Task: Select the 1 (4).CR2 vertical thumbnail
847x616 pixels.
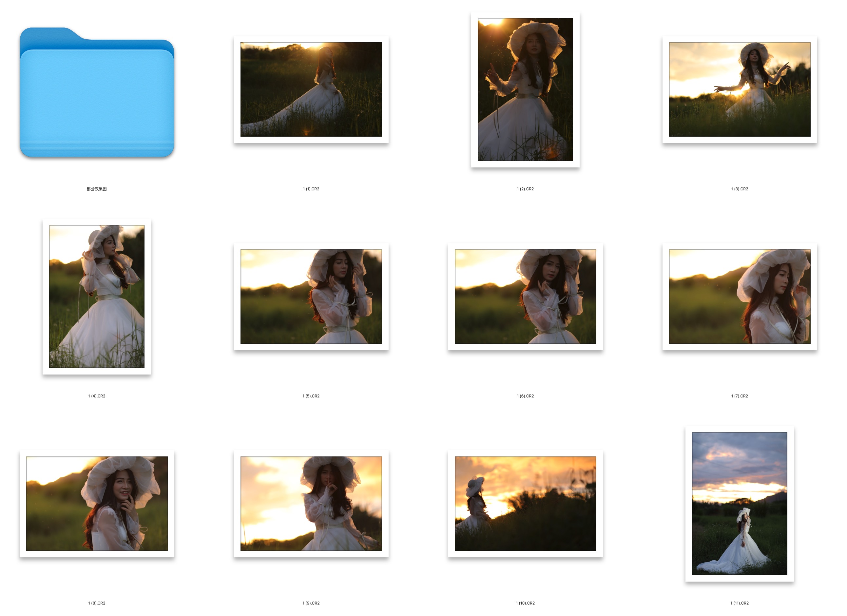Action: pyautogui.click(x=97, y=296)
